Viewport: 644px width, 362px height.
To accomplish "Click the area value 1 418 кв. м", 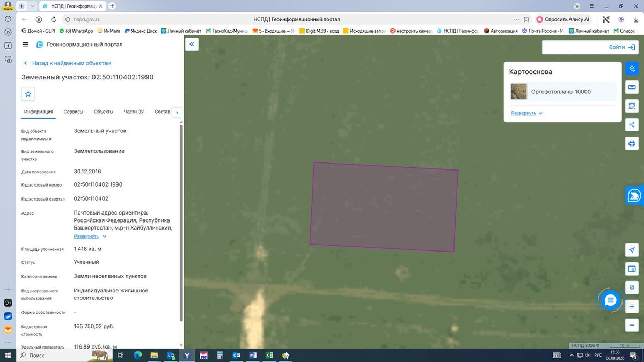I will [x=88, y=249].
